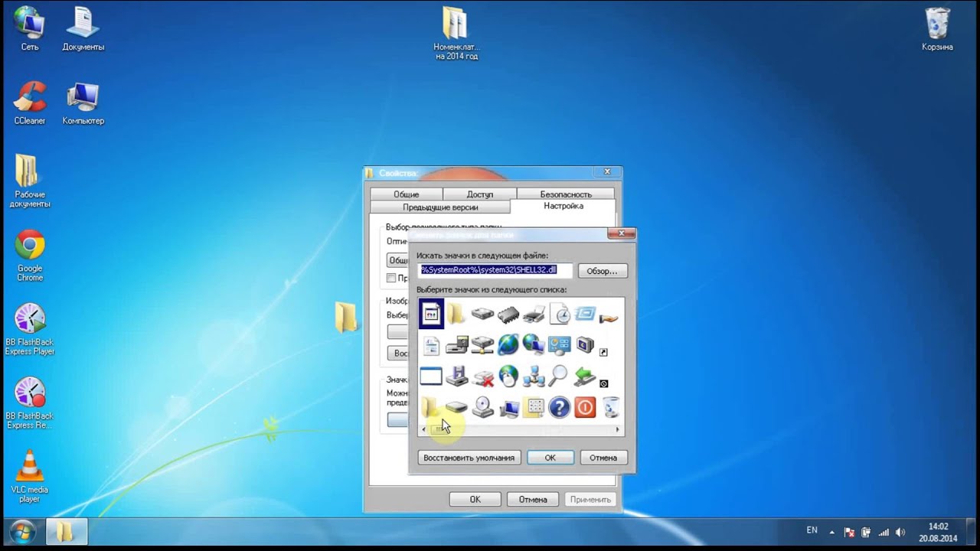
Task: Select the globe with monitor icon
Action: coord(534,345)
